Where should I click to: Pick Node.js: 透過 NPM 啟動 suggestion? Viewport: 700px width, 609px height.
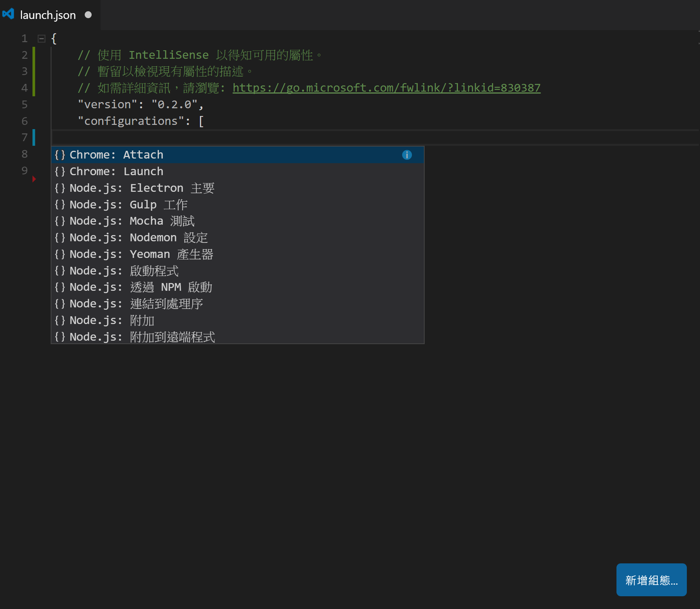[238, 287]
